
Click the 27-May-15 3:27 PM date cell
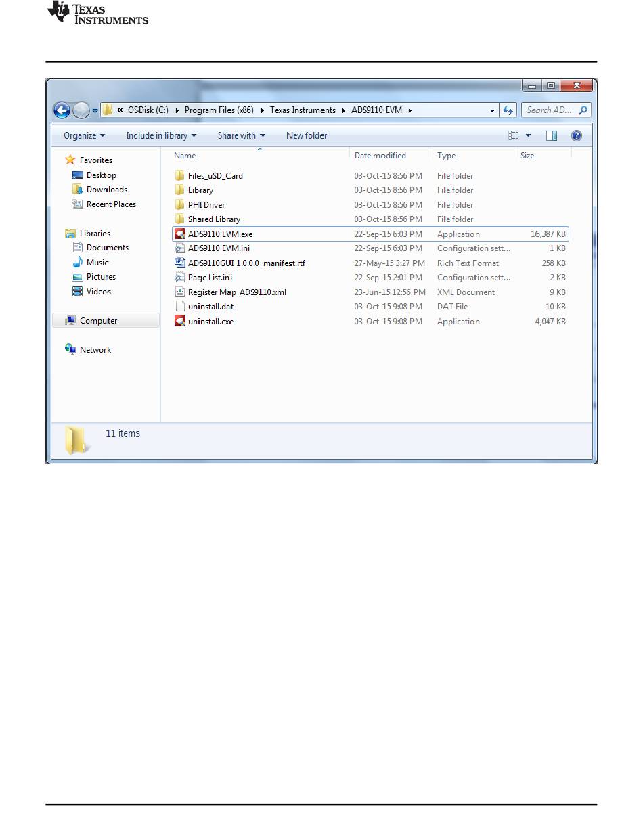tap(390, 263)
